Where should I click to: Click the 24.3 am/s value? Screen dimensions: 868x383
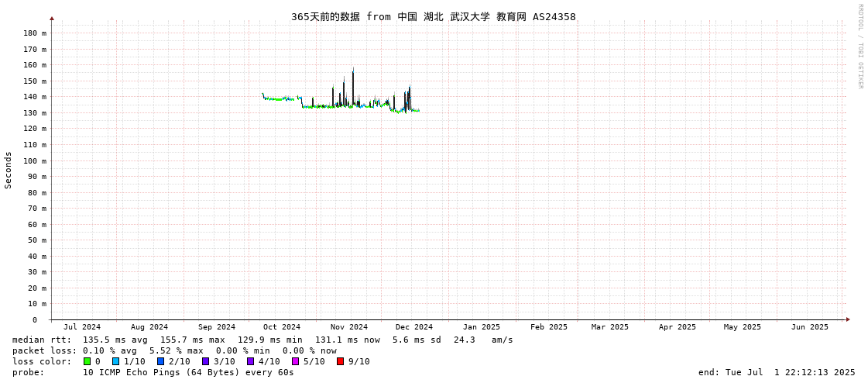pos(483,340)
